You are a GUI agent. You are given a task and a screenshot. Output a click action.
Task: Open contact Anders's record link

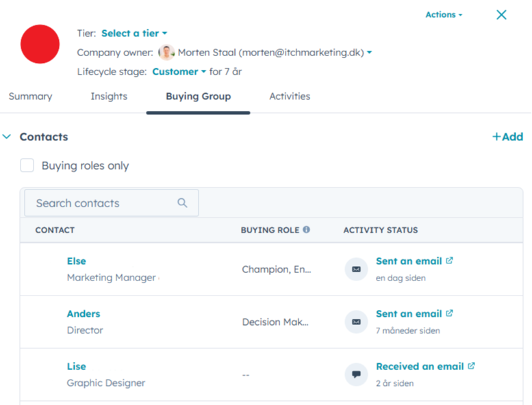[84, 313]
